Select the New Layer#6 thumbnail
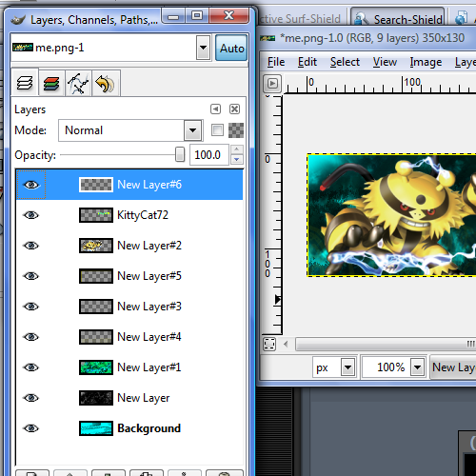The height and width of the screenshot is (476, 476). (96, 185)
